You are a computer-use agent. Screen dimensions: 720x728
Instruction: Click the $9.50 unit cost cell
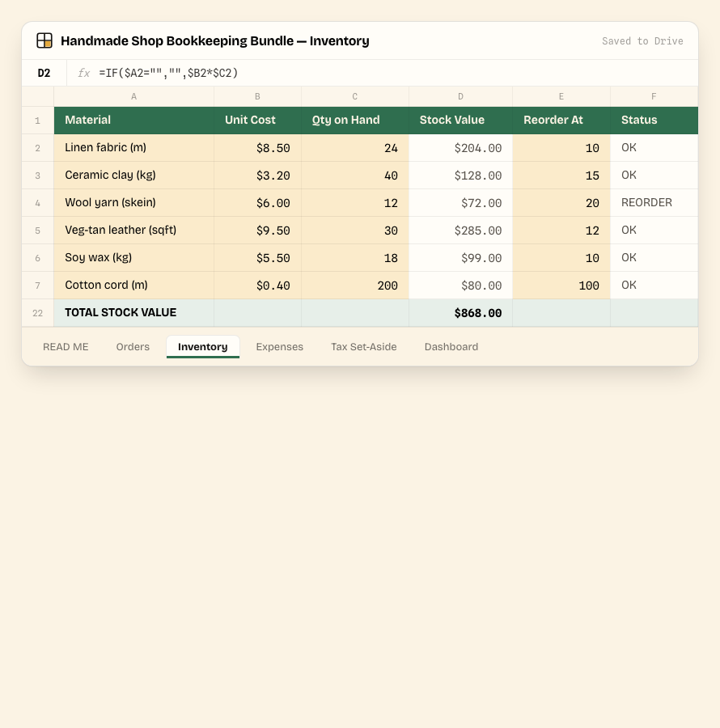click(x=257, y=231)
